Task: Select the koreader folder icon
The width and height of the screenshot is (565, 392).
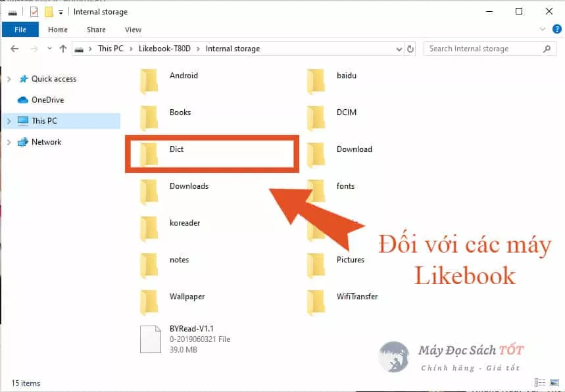Action: (x=149, y=229)
